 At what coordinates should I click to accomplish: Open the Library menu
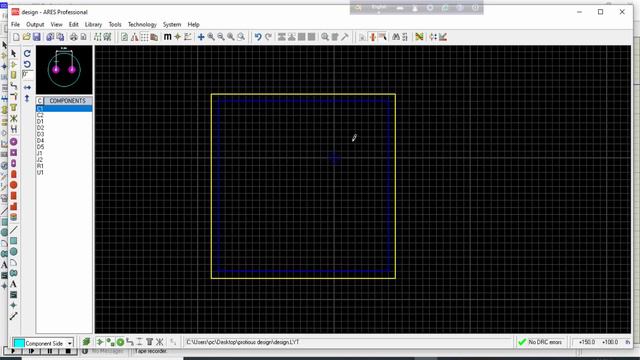(x=93, y=24)
